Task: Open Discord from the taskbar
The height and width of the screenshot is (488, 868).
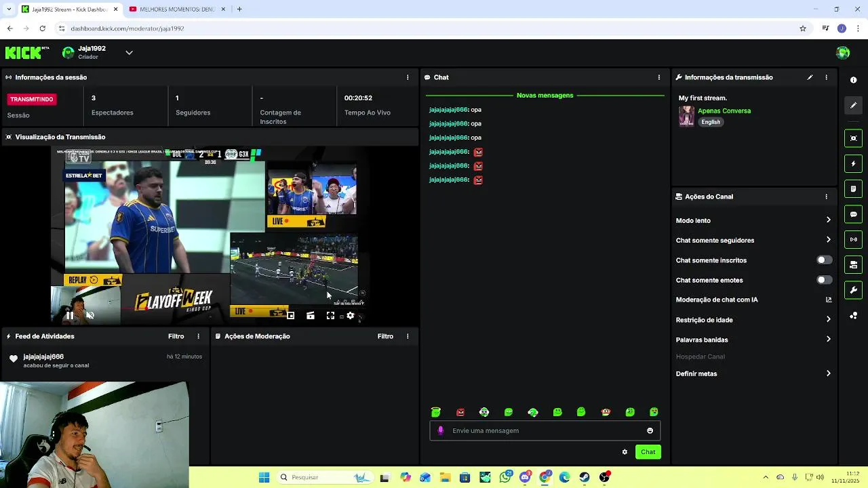Action: [x=524, y=477]
